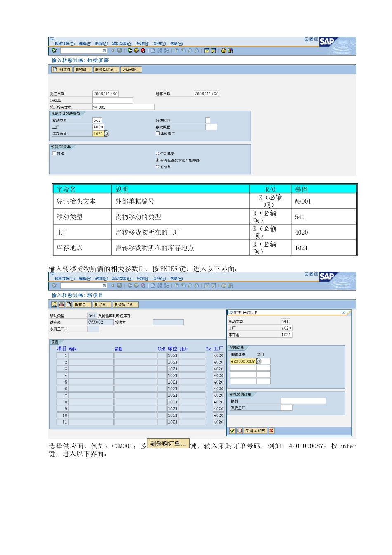The image size is (392, 555).
Task: Click red Cancel icon in initial screen toolbar
Action: pyautogui.click(x=143, y=50)
